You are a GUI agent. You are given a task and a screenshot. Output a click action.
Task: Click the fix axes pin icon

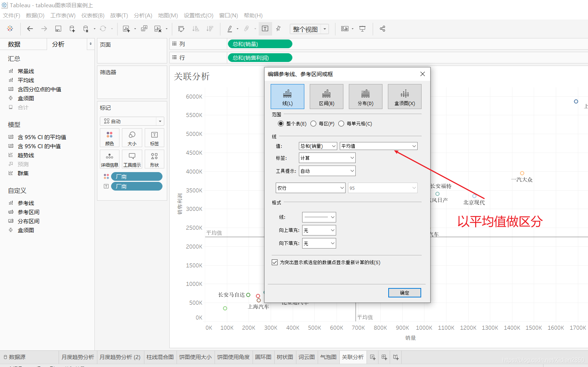coord(278,29)
